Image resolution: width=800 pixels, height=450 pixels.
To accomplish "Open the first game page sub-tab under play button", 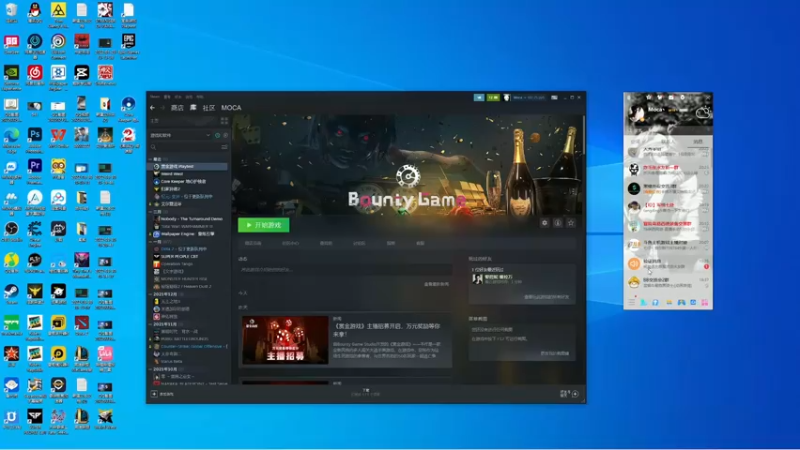I will [x=253, y=243].
